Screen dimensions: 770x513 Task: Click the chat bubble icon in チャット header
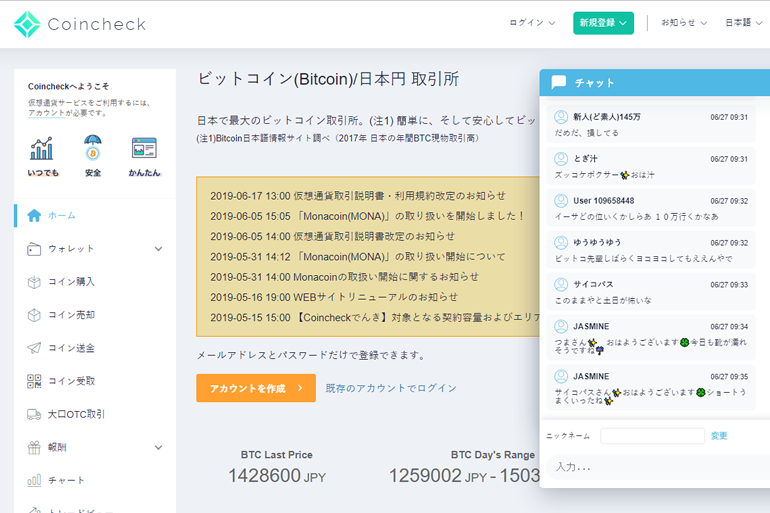(559, 82)
